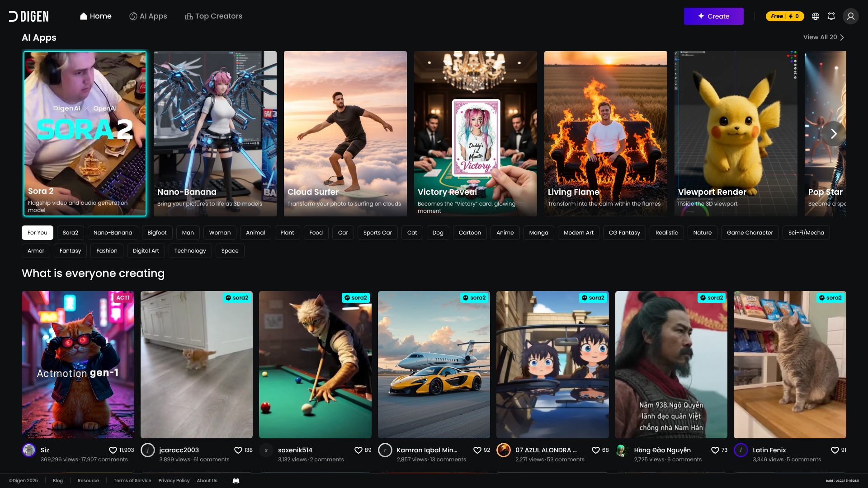Open the notifications bell
The width and height of the screenshot is (868, 488).
point(831,16)
